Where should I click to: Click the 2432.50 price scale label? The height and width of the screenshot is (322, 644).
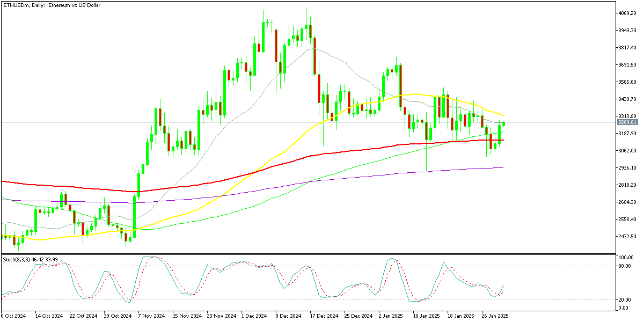627,236
